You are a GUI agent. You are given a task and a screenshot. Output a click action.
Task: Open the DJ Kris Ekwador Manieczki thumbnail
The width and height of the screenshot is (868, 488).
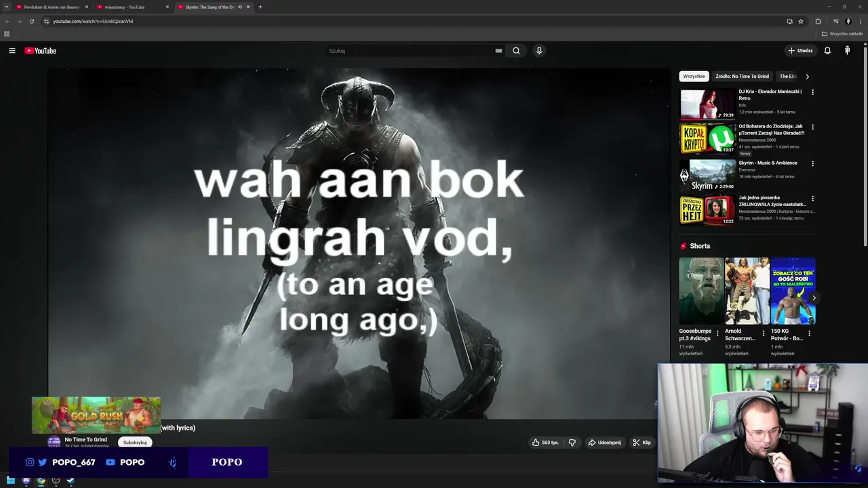708,104
